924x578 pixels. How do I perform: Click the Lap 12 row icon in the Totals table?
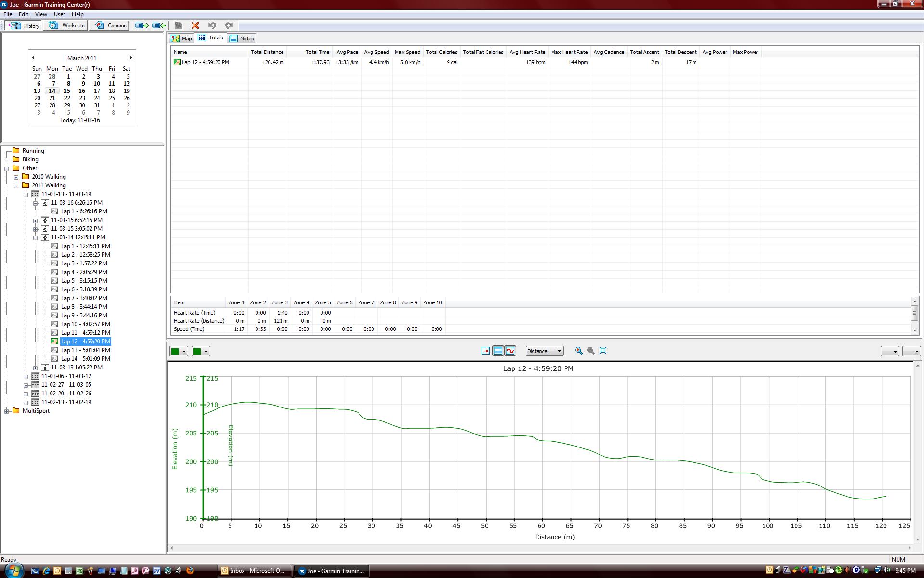pos(177,62)
